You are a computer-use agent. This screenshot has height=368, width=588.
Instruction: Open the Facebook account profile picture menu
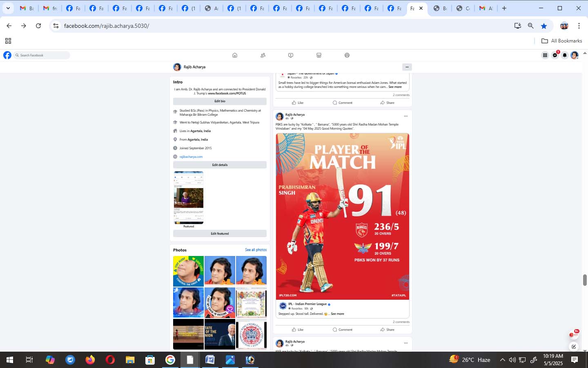point(575,55)
